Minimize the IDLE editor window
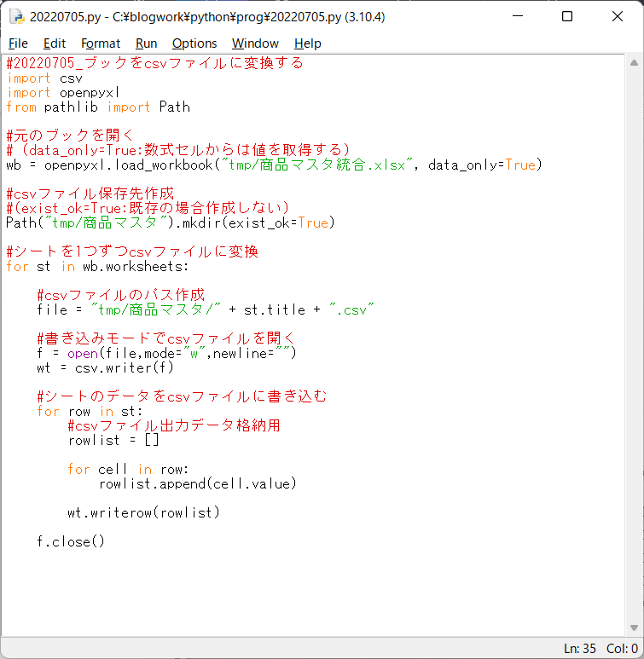Viewport: 644px width, 659px height. tap(518, 16)
